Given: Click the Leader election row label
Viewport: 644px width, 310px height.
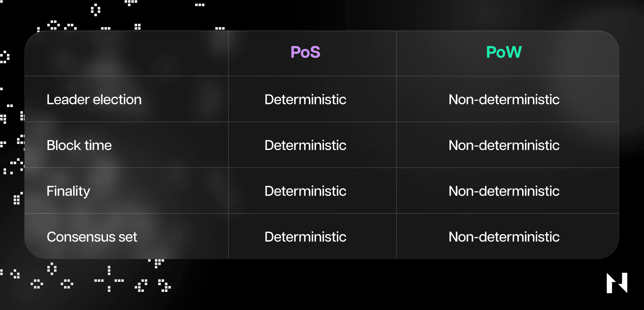Looking at the screenshot, I should [x=94, y=100].
